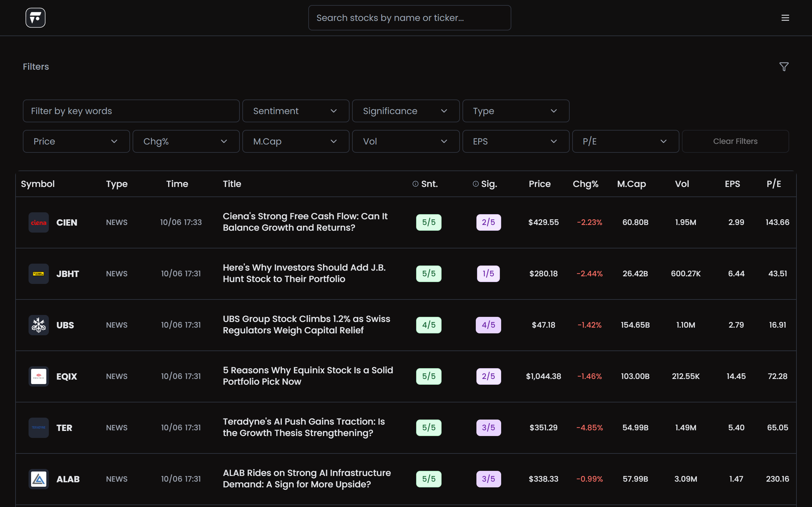Click the app logo in the header
812x507 pixels.
(x=35, y=18)
